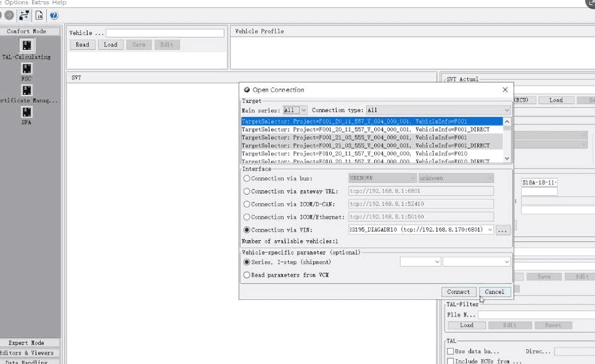Expand the VIN connection combo box
The image size is (595, 364).
click(x=490, y=230)
